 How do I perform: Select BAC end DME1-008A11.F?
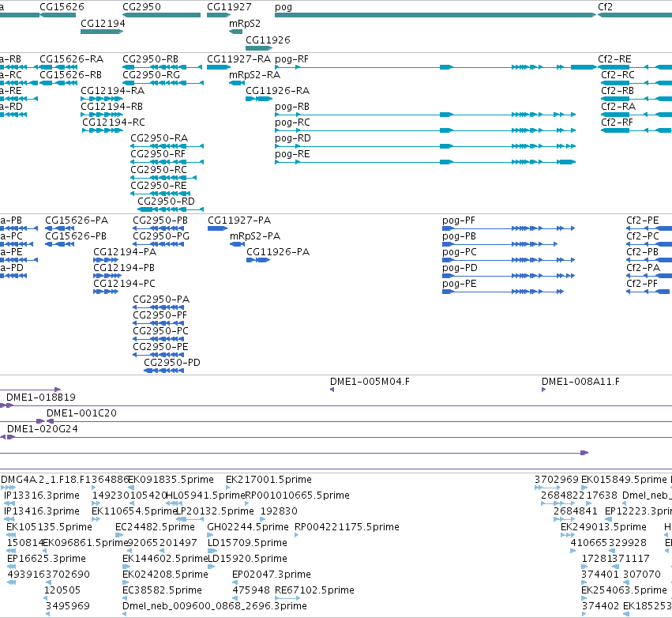coord(544,390)
